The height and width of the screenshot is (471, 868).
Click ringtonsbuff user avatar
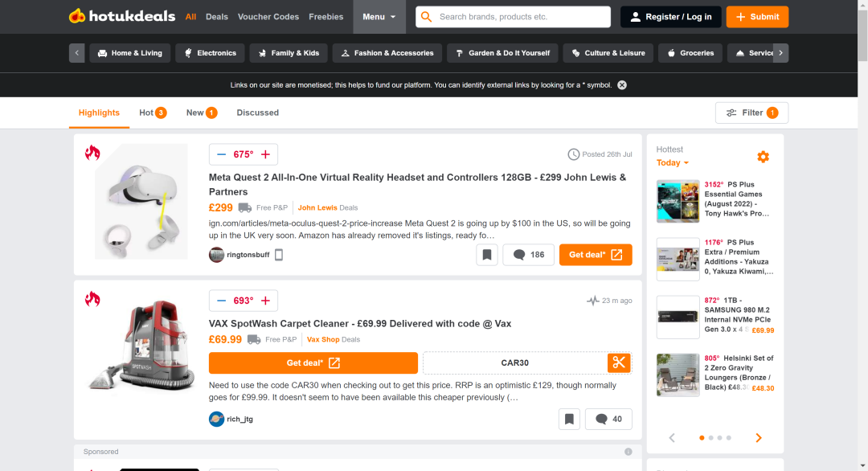tap(216, 255)
